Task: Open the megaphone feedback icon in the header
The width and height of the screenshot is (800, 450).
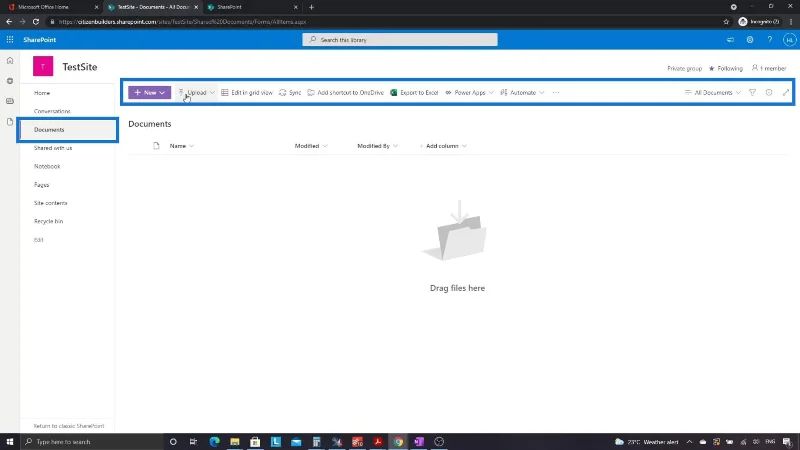Action: pos(730,40)
